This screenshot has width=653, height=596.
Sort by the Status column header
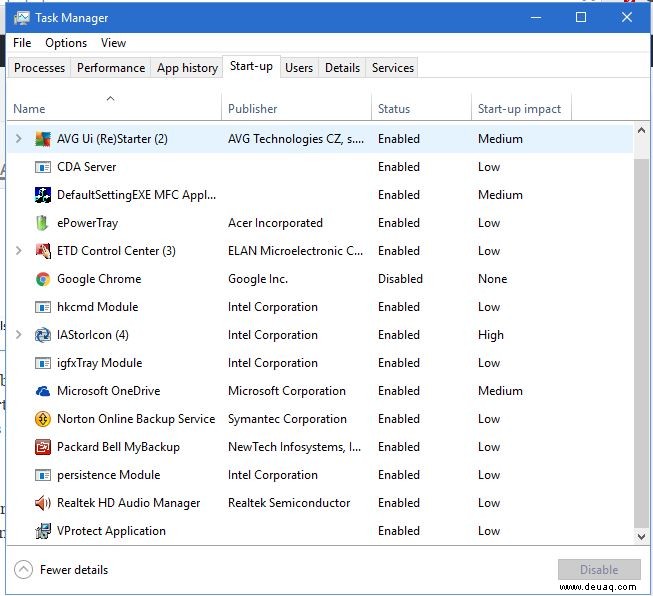(421, 109)
